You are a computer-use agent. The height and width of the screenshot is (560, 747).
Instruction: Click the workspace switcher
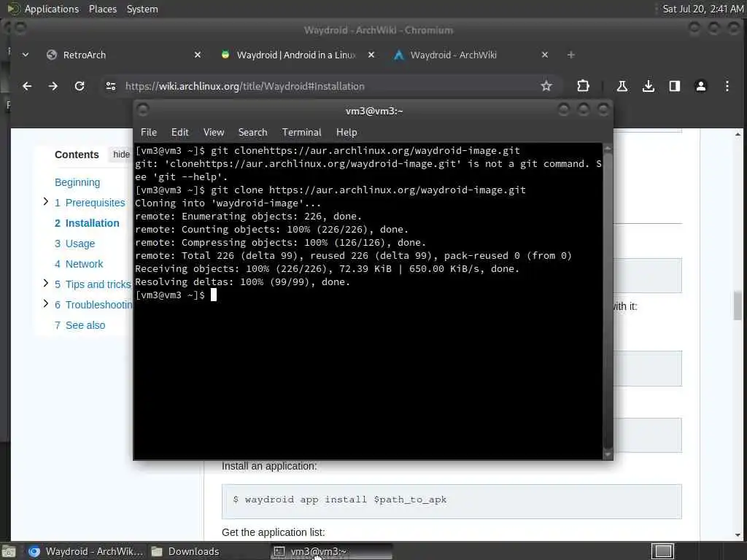pos(662,551)
